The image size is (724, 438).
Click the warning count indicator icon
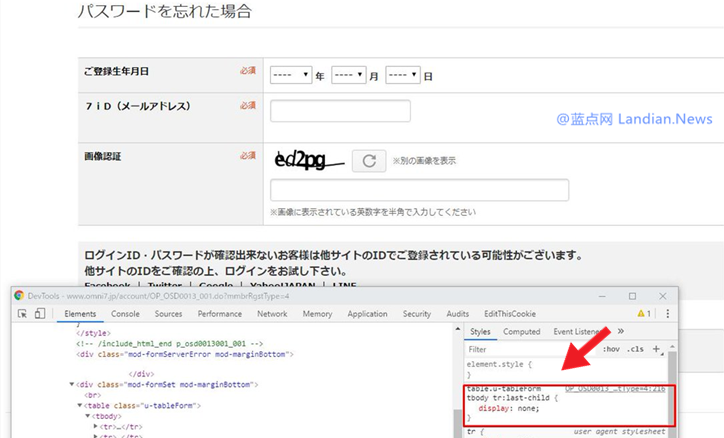point(641,314)
